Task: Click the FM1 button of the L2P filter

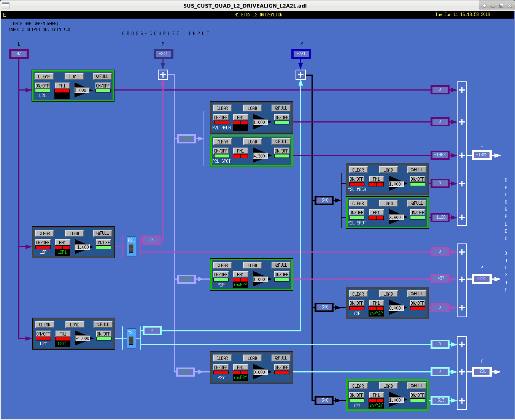Action: pyautogui.click(x=62, y=243)
